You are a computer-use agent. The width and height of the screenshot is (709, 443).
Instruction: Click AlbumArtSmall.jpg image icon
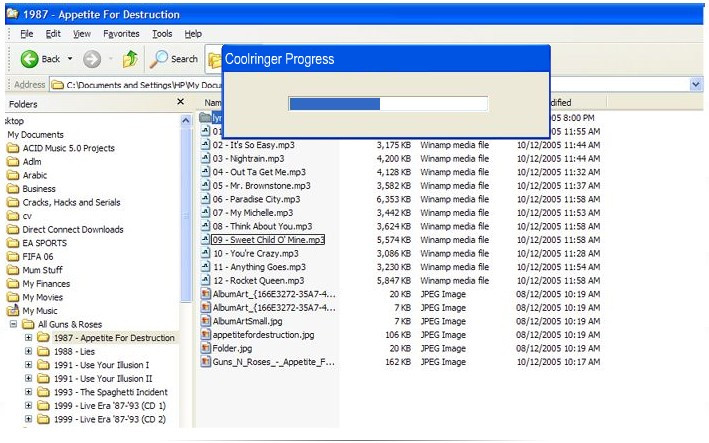coord(205,321)
